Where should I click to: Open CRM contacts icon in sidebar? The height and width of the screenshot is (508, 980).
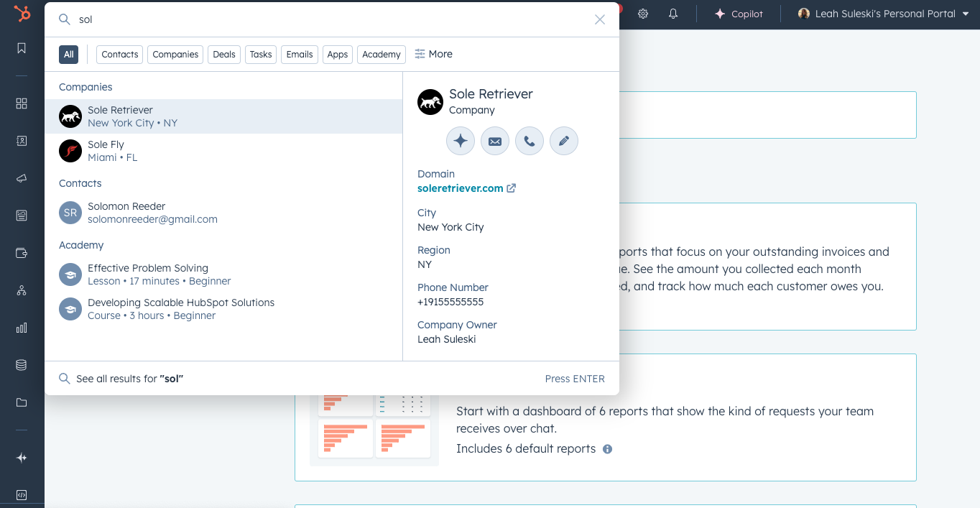(22, 141)
